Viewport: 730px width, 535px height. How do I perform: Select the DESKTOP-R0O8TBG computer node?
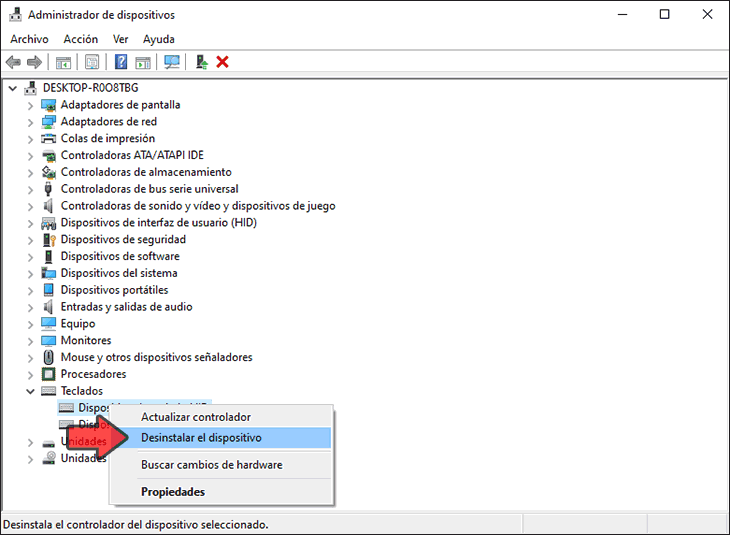click(91, 88)
